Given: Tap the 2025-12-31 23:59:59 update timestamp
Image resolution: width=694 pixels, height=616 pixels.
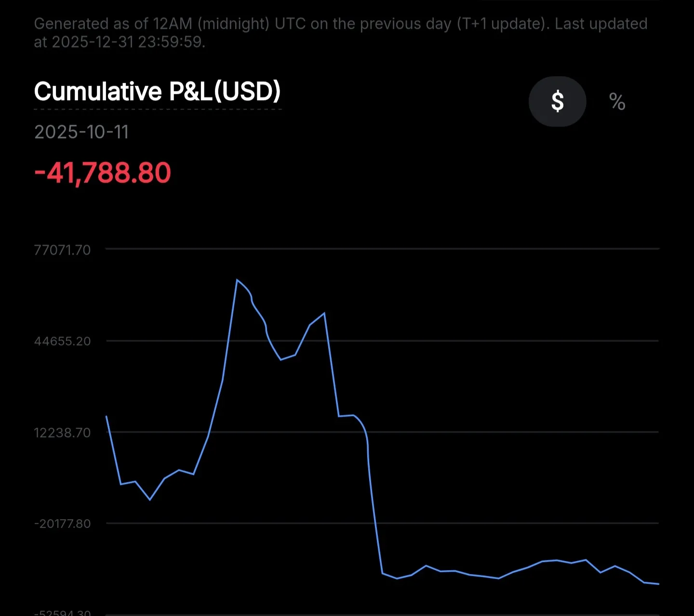Looking at the screenshot, I should click(128, 42).
